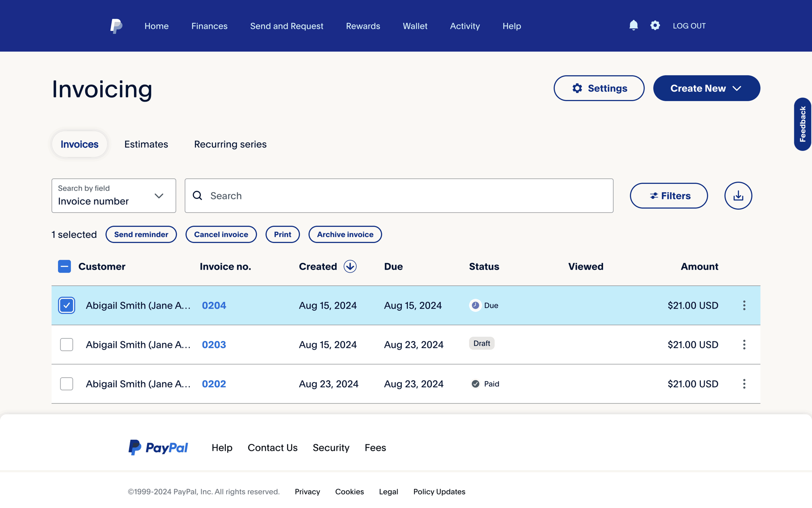Viewport: 812px width, 508px height.
Task: Toggle the select-all header checkbox
Action: (x=64, y=266)
